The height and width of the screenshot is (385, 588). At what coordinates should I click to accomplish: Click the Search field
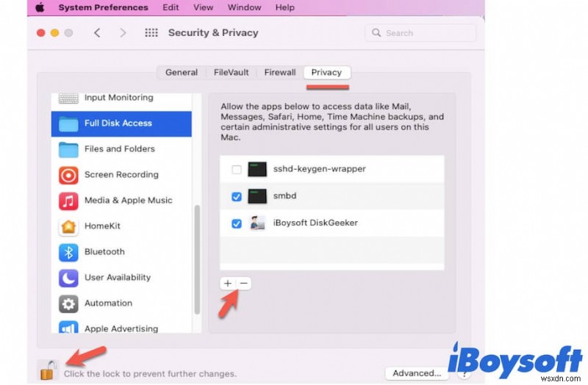[x=420, y=33]
